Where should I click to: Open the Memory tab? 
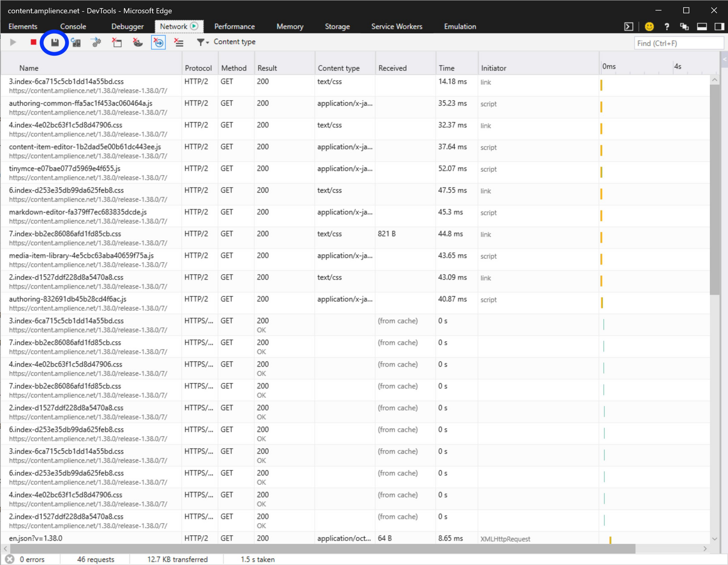click(x=290, y=26)
